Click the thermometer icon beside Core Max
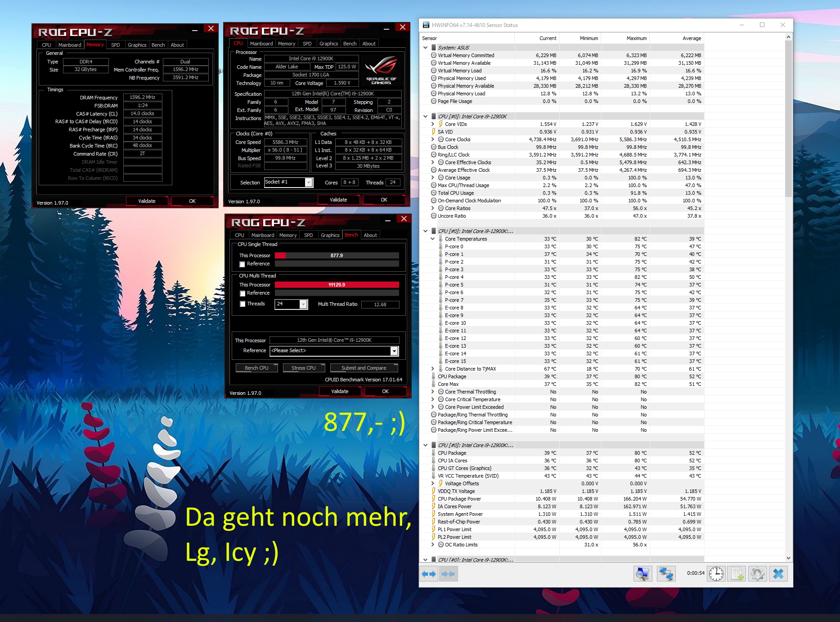The height and width of the screenshot is (622, 840). pos(433,384)
